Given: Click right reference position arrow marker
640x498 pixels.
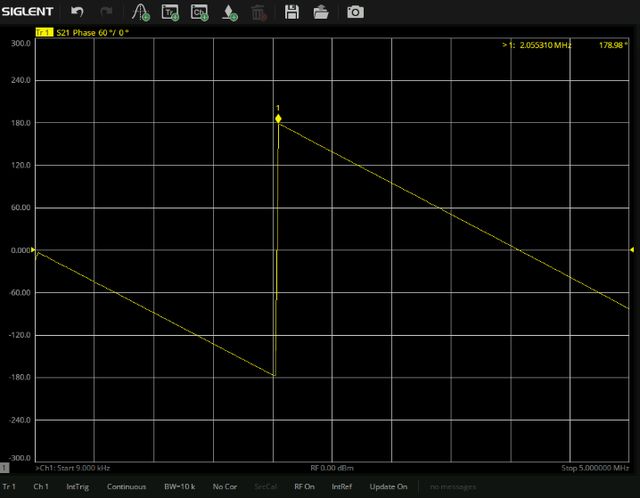Looking at the screenshot, I should tap(631, 249).
